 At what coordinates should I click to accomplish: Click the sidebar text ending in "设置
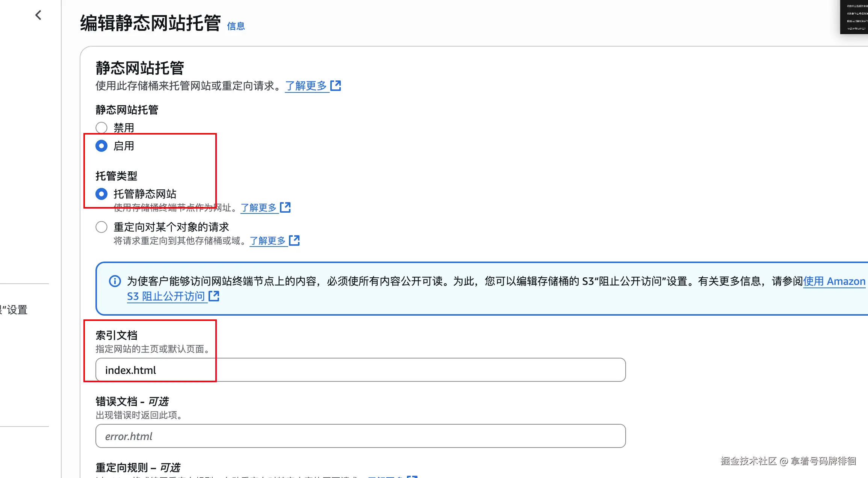click(14, 310)
